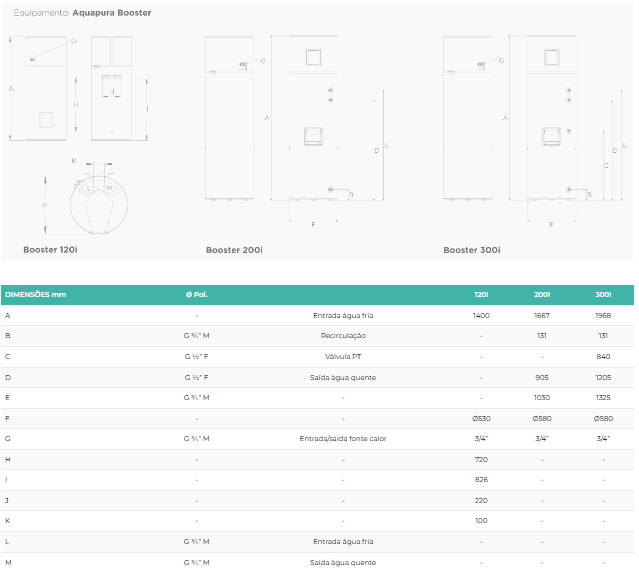Click the Aquapura Booster equipment title

click(x=112, y=13)
